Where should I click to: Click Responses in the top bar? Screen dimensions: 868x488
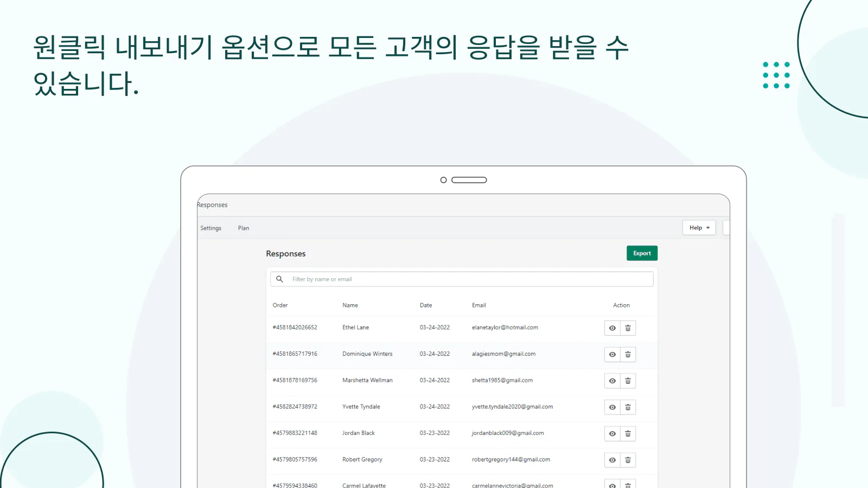pos(212,205)
